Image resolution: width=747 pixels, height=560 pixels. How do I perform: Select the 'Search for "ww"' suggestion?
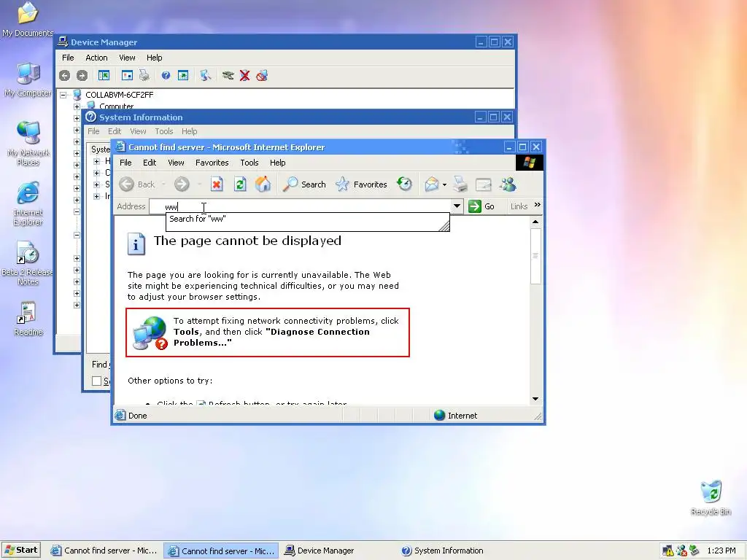[x=307, y=219]
